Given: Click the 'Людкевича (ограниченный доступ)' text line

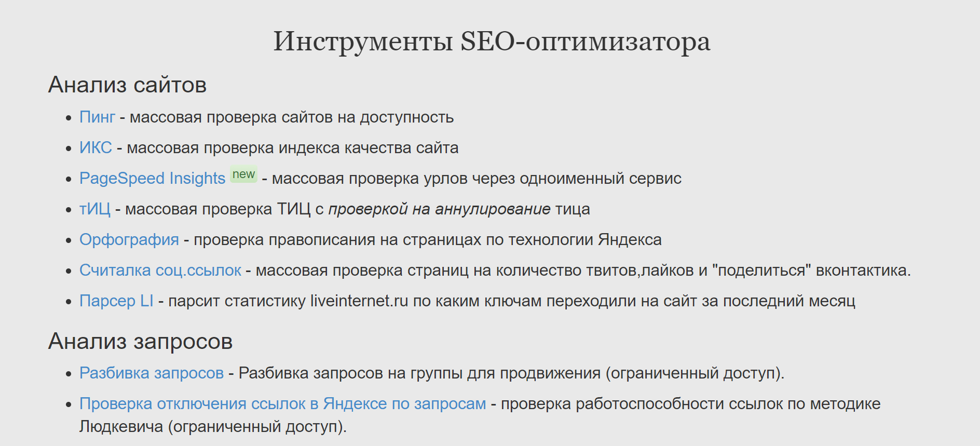Looking at the screenshot, I should coord(213,427).
